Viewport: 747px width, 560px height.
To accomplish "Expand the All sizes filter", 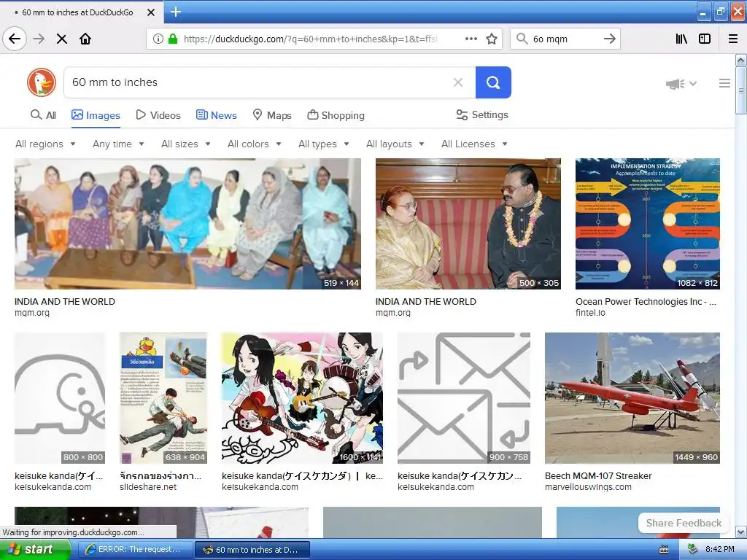I will (186, 144).
